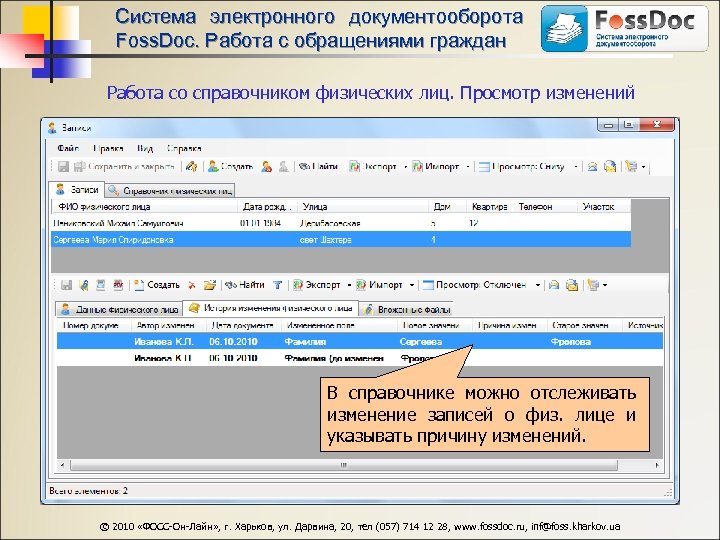Expand the 'Просмотр: Снизу' dropdown arrow
This screenshot has width=720, height=540.
point(575,167)
